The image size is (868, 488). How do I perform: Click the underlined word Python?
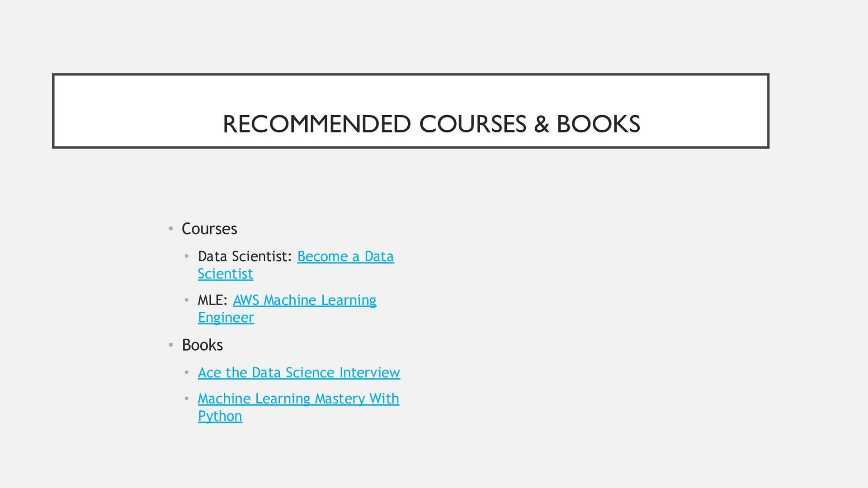220,416
